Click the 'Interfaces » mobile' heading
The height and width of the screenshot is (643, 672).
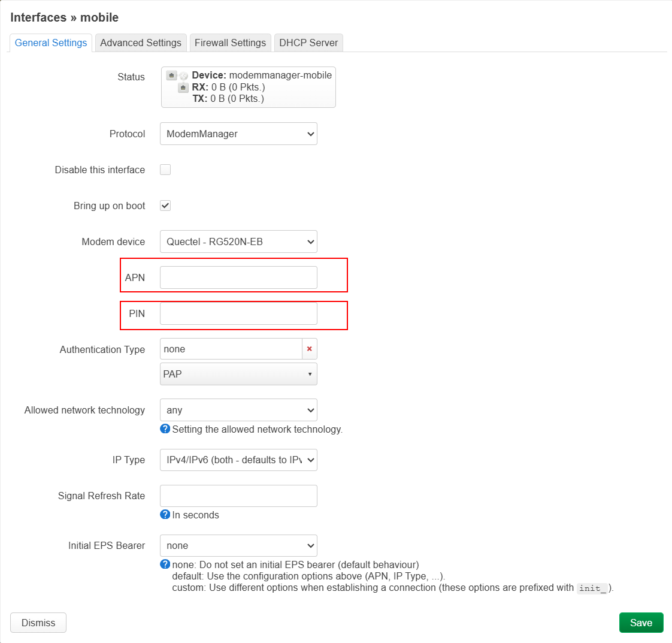pos(64,17)
